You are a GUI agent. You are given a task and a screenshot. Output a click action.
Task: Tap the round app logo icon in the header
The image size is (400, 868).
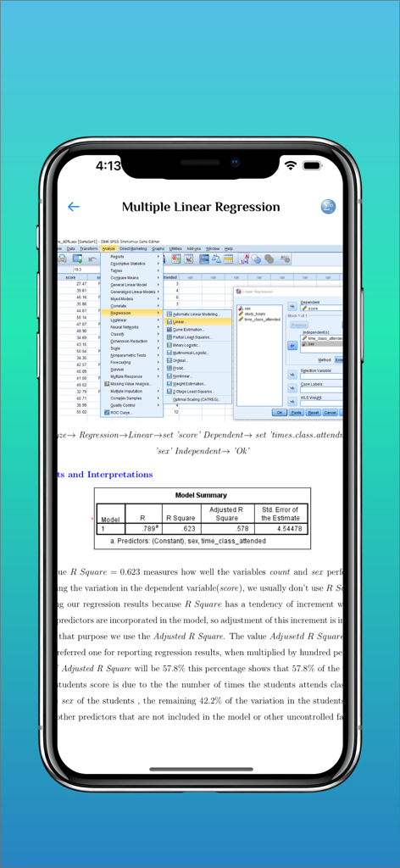(328, 207)
